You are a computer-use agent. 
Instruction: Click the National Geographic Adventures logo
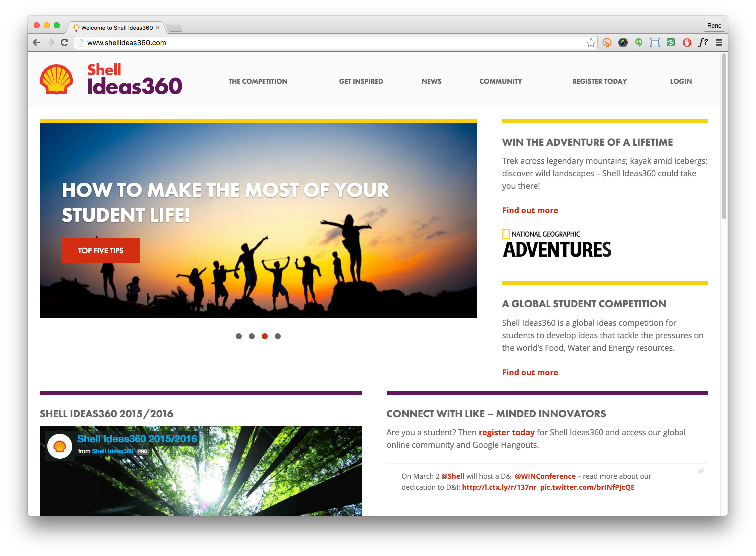coord(557,244)
